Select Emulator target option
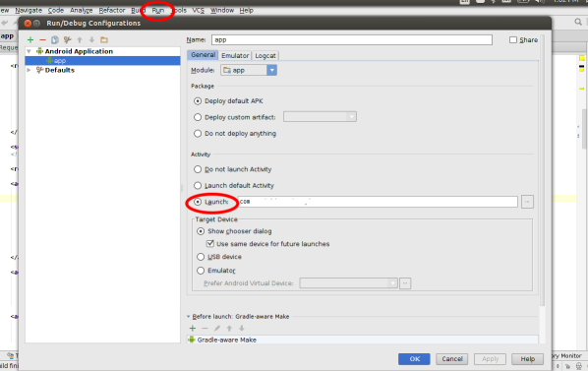This screenshot has height=371, width=588. point(201,271)
